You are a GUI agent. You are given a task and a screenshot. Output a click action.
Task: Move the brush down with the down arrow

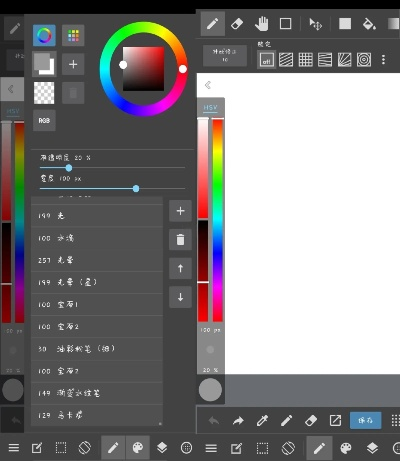[x=180, y=297]
